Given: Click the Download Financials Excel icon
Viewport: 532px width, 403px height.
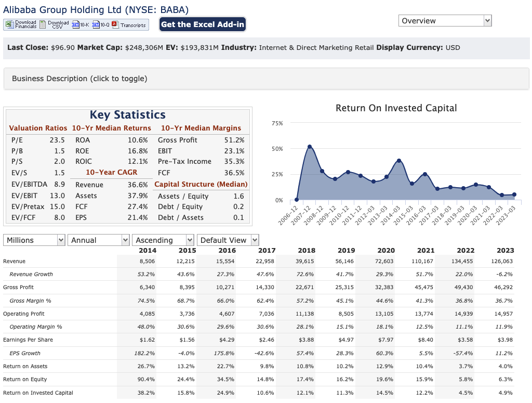Looking at the screenshot, I should (x=9, y=24).
